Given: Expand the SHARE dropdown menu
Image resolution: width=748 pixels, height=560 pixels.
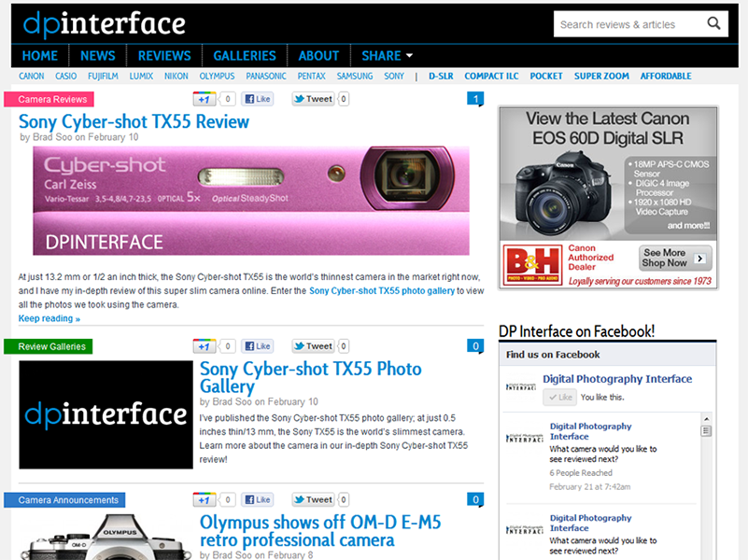Looking at the screenshot, I should coord(387,56).
